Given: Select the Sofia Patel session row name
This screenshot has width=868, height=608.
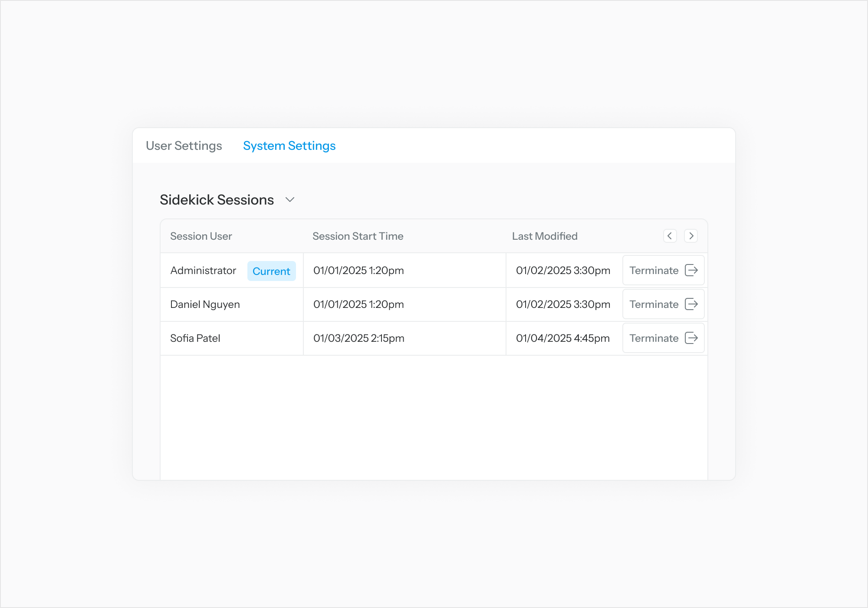Looking at the screenshot, I should click(x=195, y=338).
